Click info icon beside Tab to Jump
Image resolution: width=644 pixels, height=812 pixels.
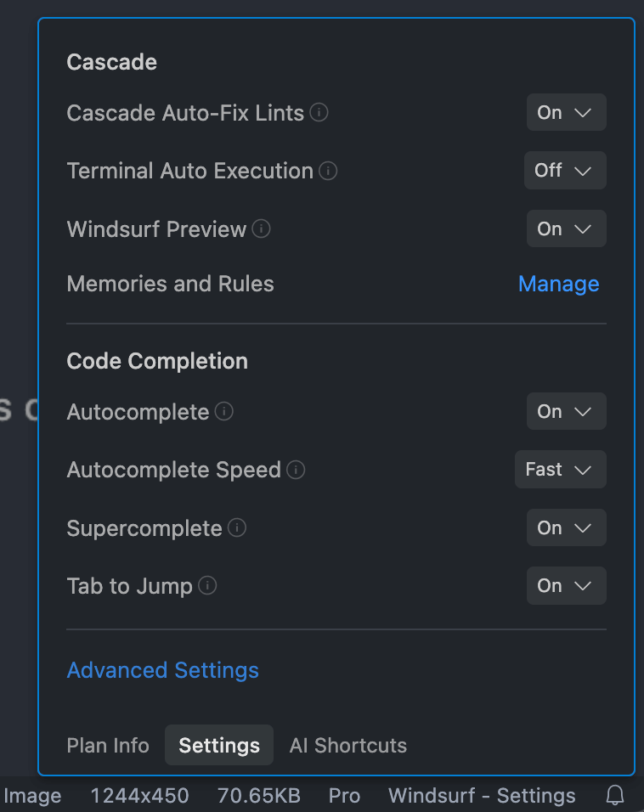coord(207,585)
